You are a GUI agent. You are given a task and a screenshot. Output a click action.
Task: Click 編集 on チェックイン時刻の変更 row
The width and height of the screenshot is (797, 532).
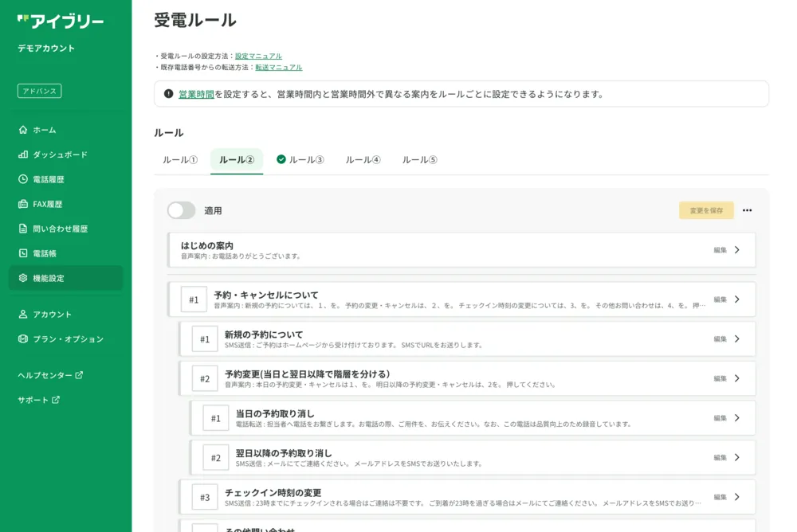(x=720, y=497)
